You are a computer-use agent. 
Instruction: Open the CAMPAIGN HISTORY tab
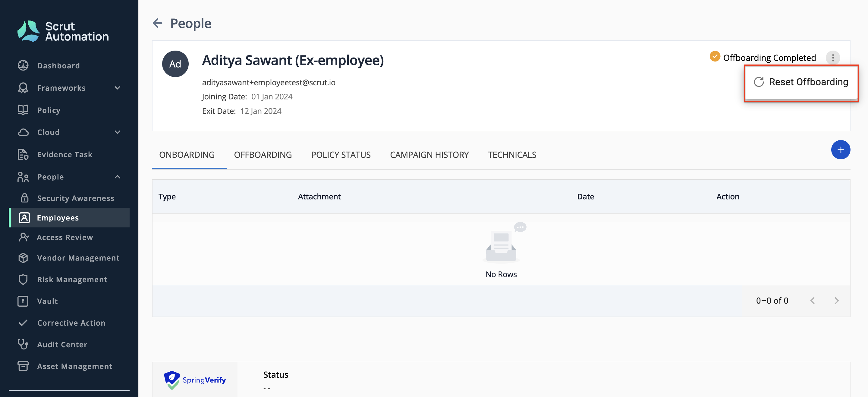tap(429, 155)
